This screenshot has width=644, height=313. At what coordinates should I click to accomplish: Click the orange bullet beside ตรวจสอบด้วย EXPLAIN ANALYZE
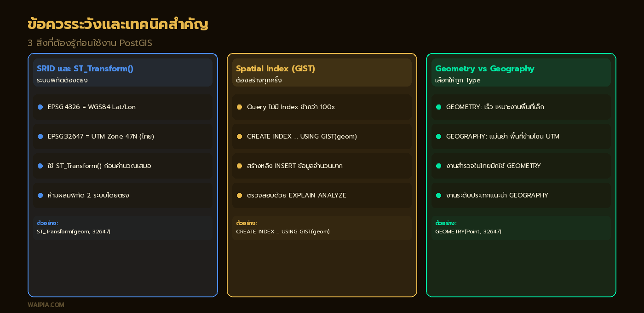240,195
